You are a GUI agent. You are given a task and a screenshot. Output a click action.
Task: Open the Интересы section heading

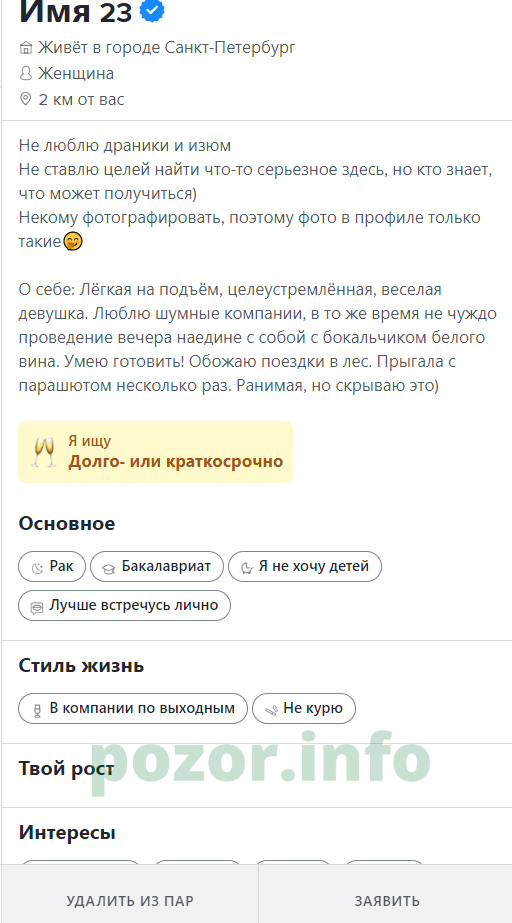[67, 832]
